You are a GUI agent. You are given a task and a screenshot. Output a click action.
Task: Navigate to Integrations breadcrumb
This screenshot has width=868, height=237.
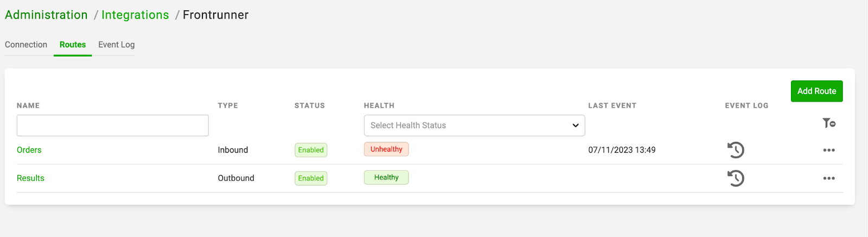coord(135,15)
